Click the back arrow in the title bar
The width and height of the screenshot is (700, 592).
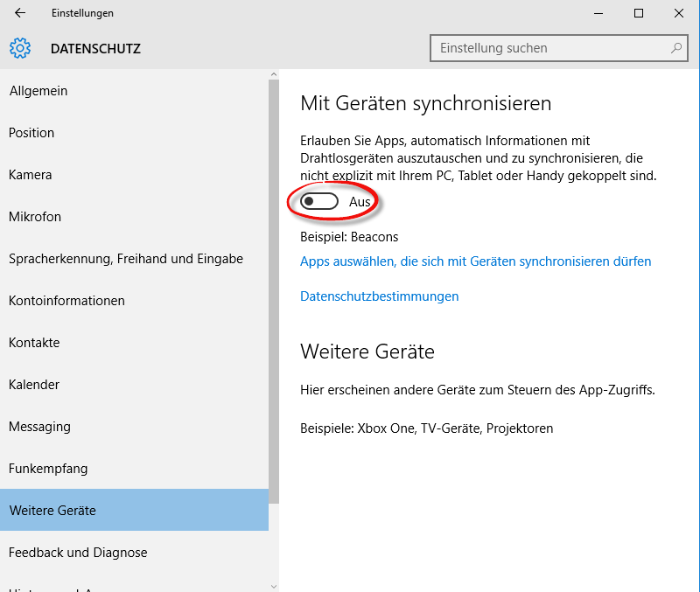[x=20, y=13]
